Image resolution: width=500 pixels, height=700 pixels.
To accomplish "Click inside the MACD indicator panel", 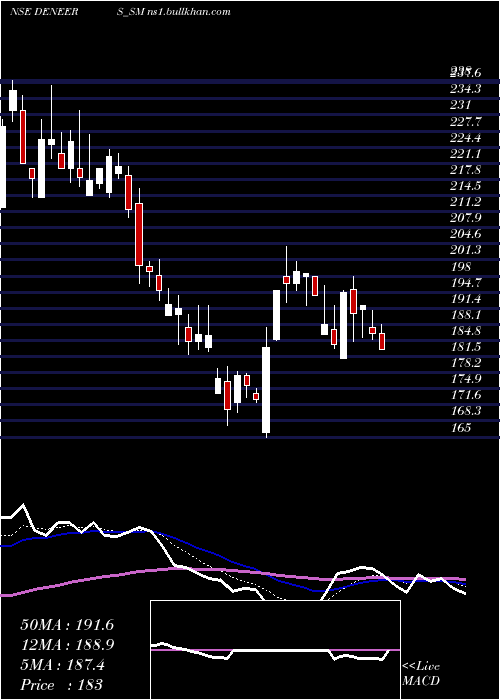I will pos(275,650).
